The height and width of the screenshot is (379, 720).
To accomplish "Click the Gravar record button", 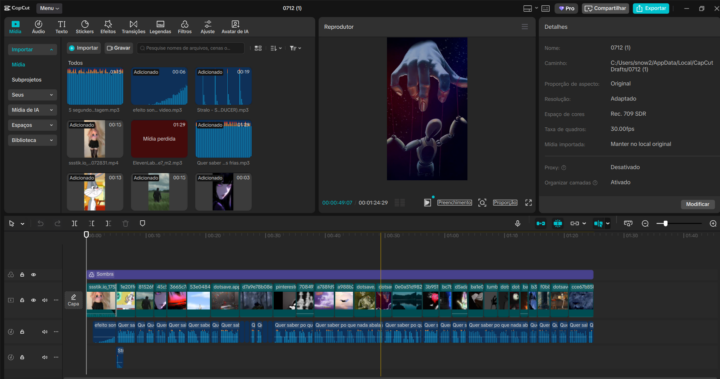I will [x=118, y=48].
